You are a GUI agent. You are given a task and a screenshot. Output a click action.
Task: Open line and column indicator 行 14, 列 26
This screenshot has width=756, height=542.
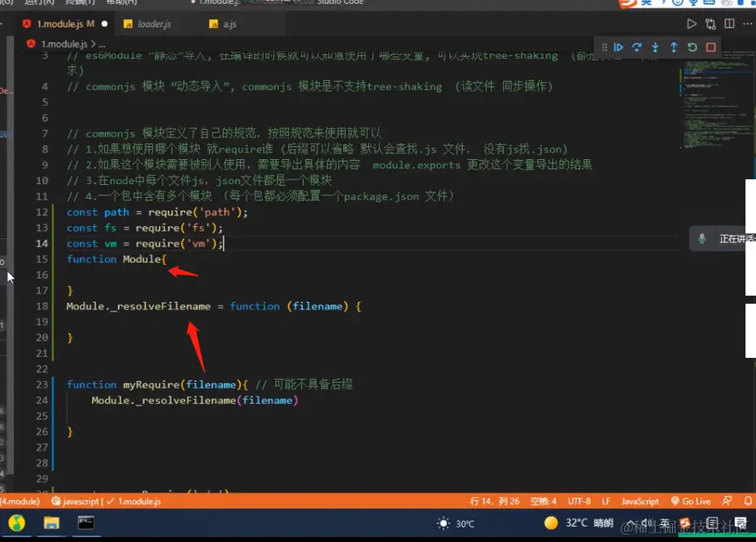point(494,501)
